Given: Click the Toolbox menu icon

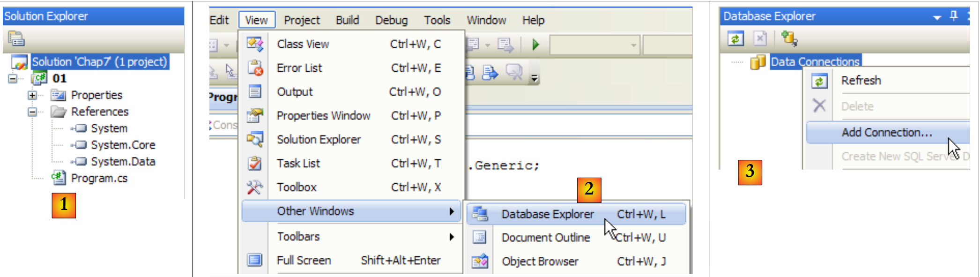Looking at the screenshot, I should click(255, 187).
